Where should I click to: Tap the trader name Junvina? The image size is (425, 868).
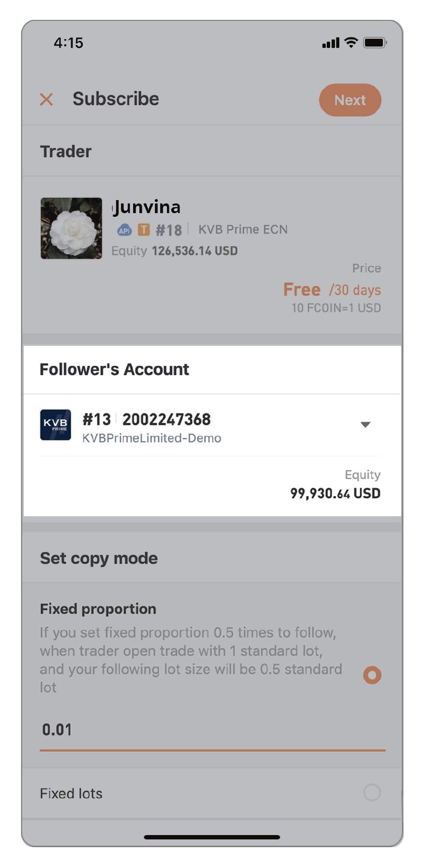tap(147, 207)
